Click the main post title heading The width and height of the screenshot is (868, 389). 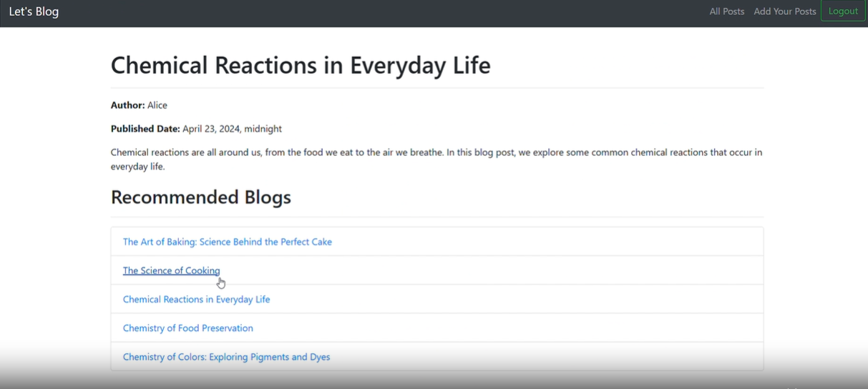(x=301, y=65)
